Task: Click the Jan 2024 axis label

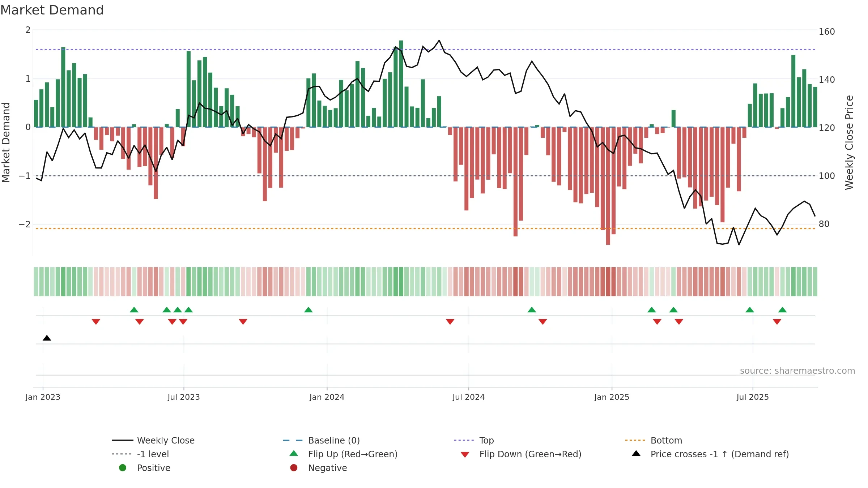Action: point(327,397)
